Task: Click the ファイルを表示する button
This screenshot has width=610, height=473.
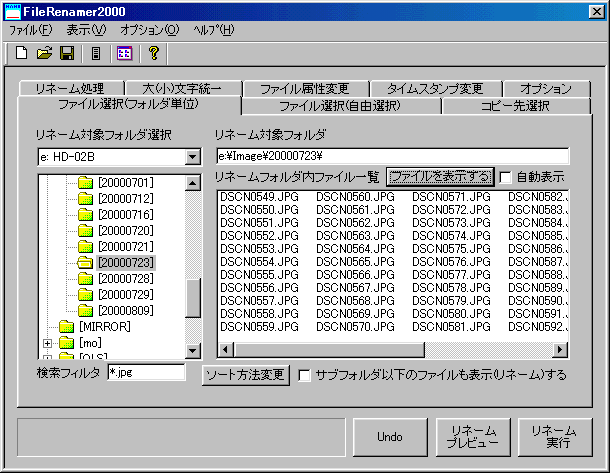Action: [x=440, y=177]
